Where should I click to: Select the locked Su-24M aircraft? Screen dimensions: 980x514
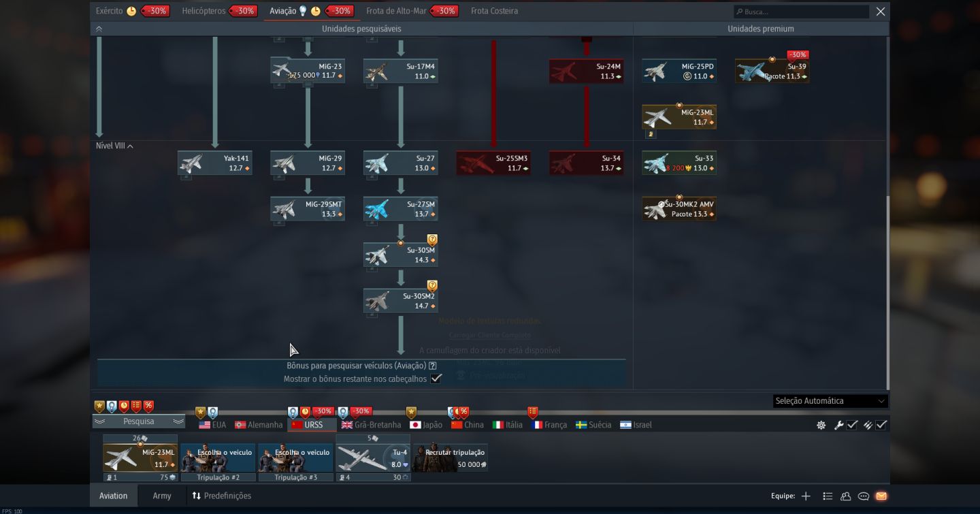point(586,71)
